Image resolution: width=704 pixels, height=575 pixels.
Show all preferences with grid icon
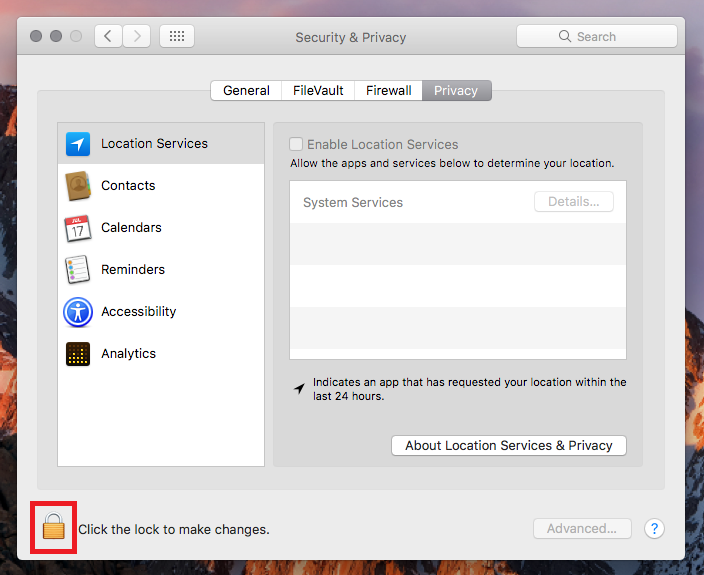click(x=177, y=37)
